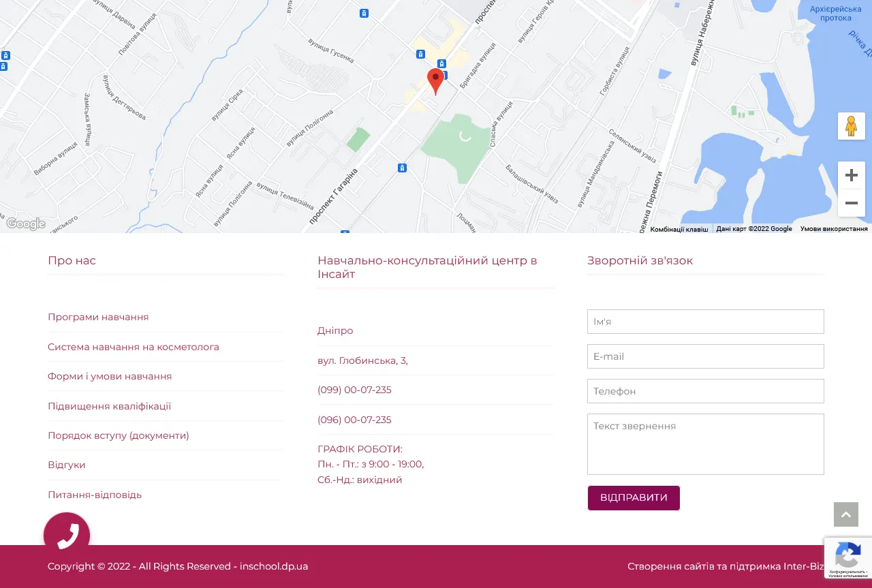Select Порядок вступу (документи) link
872x588 pixels.
119,435
